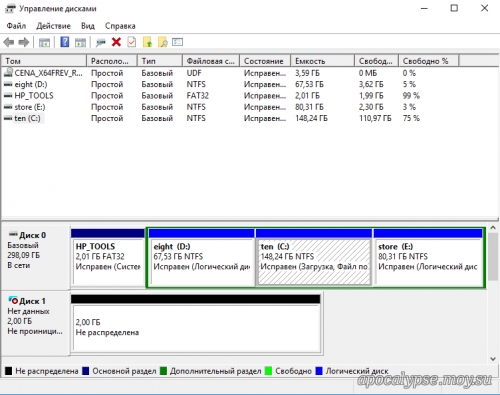Click the drive icon beside HP_TOOLS row
Screen dimensions: 500x395
click(x=8, y=96)
